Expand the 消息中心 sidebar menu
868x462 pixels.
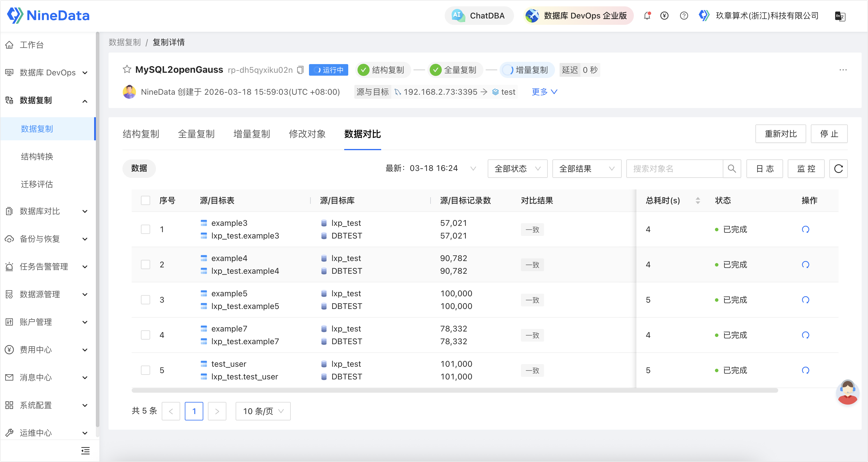48,377
